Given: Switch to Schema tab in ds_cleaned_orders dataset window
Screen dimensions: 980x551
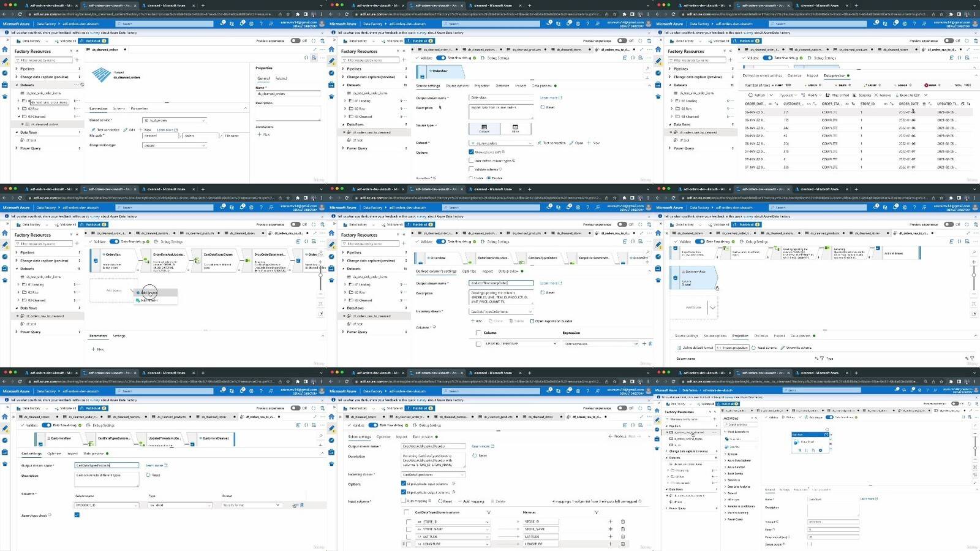Looking at the screenshot, I should coord(119,108).
